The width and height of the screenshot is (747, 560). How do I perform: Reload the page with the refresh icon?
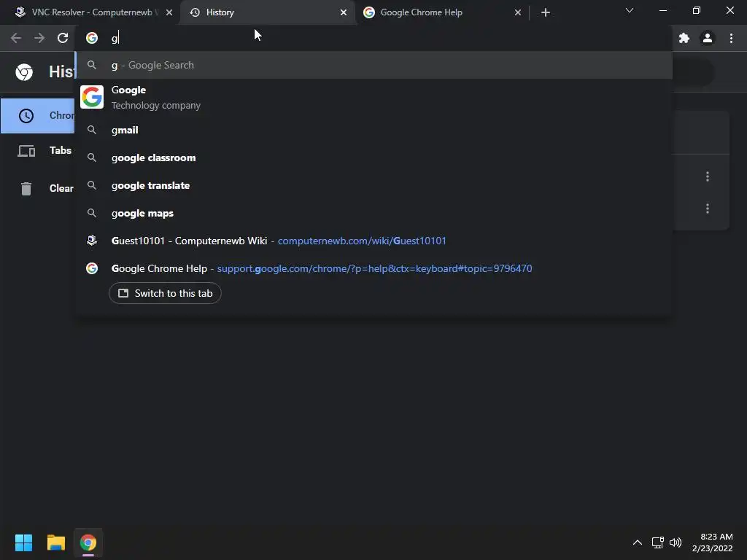63,38
